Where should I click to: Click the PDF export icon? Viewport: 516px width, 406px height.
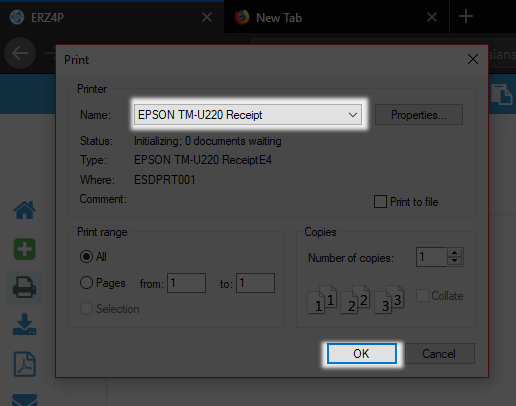[25, 364]
